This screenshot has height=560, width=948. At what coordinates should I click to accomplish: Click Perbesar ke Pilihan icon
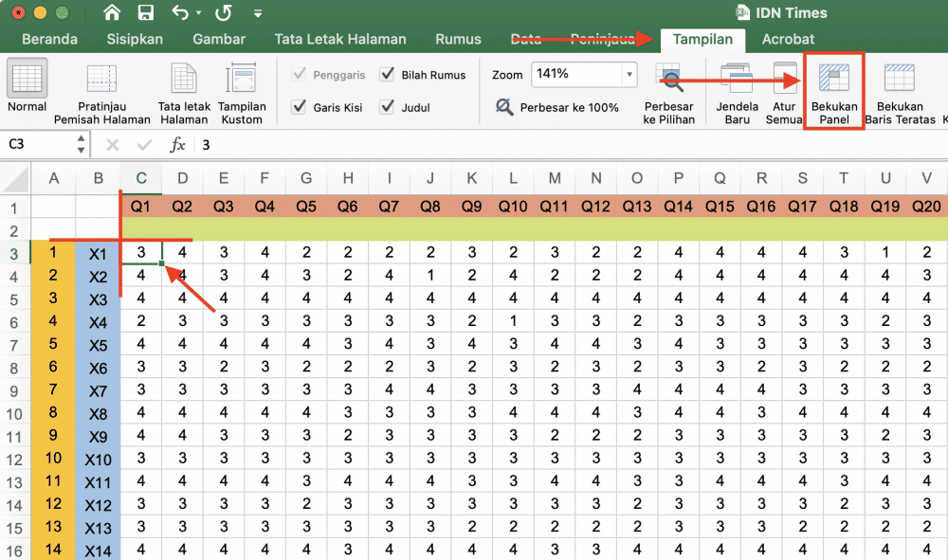[x=668, y=78]
